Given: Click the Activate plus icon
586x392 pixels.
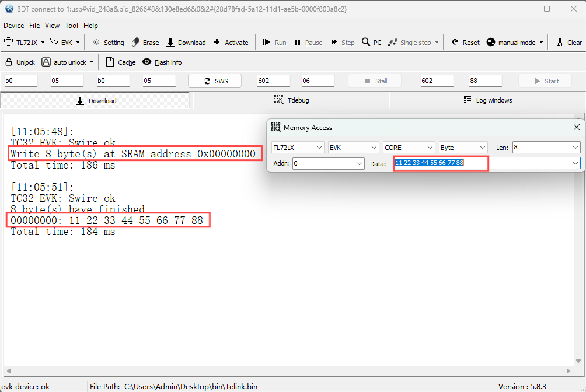Looking at the screenshot, I should pos(217,42).
